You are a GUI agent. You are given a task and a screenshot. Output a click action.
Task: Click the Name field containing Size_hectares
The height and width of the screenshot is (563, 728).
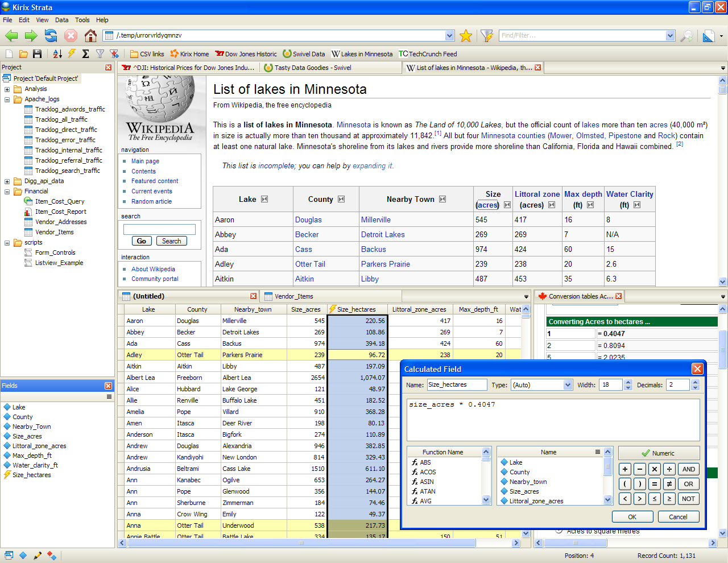[457, 385]
